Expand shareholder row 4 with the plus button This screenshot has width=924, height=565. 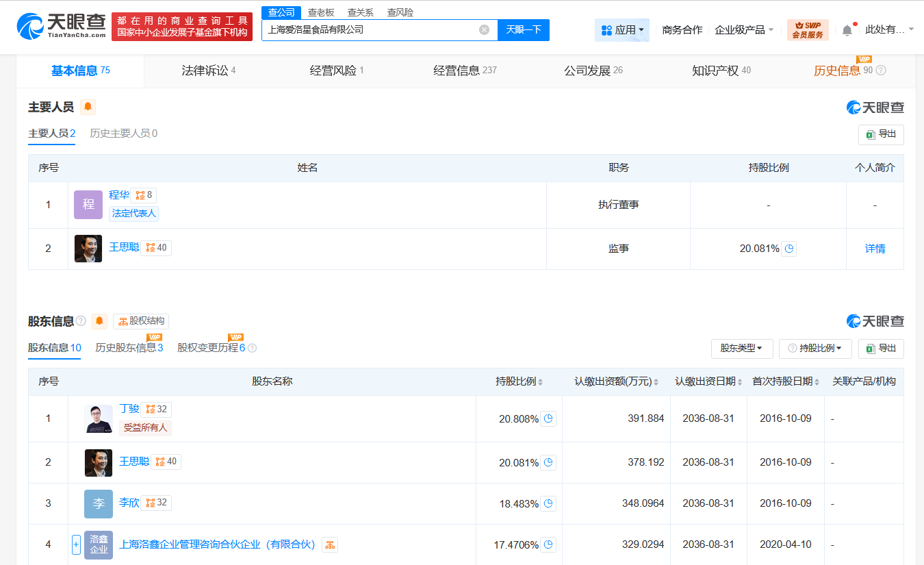pyautogui.click(x=75, y=544)
